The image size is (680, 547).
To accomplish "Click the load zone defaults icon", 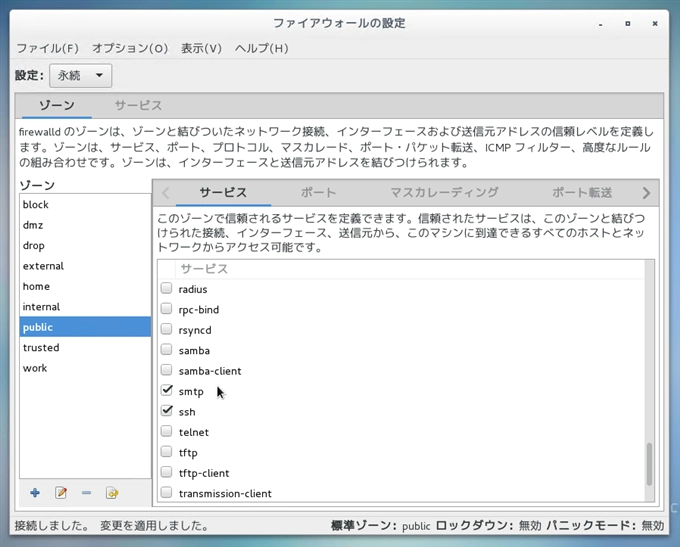I will (112, 493).
